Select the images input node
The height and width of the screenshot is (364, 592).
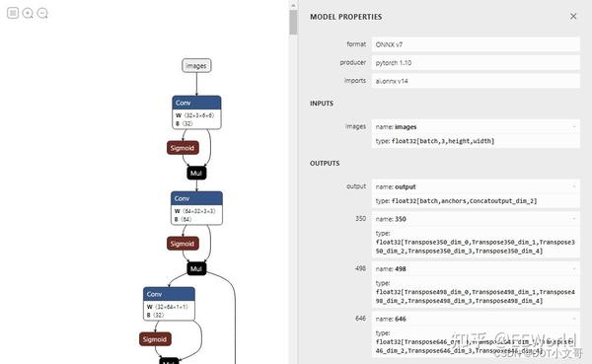(x=196, y=66)
